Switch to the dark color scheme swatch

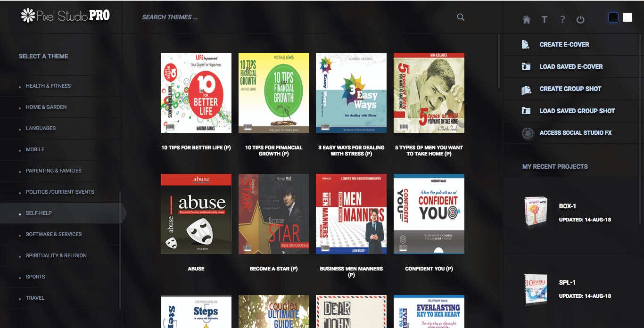[x=613, y=17]
